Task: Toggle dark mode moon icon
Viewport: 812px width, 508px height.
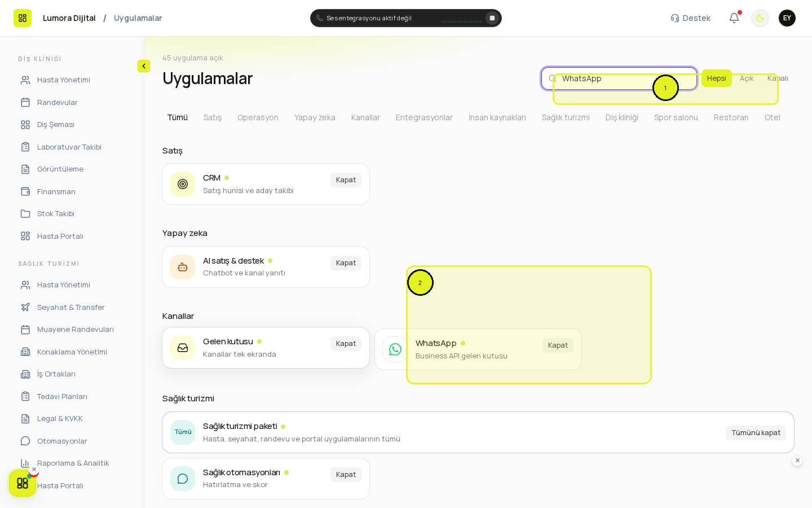Action: (x=760, y=18)
